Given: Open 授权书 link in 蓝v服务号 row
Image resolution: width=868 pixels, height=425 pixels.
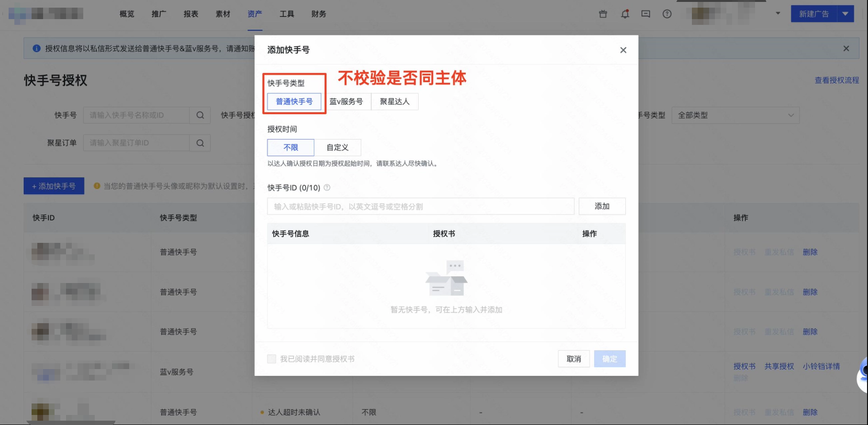Looking at the screenshot, I should click(745, 366).
